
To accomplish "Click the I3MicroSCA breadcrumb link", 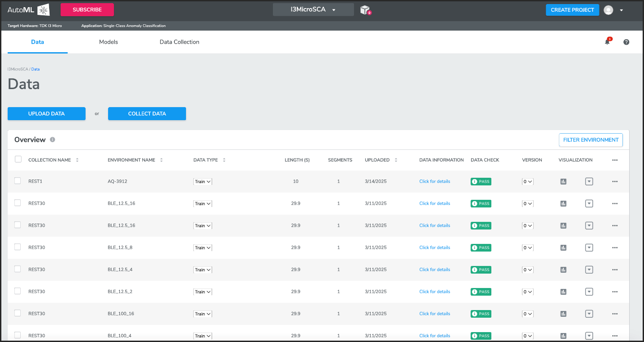I will coord(18,69).
